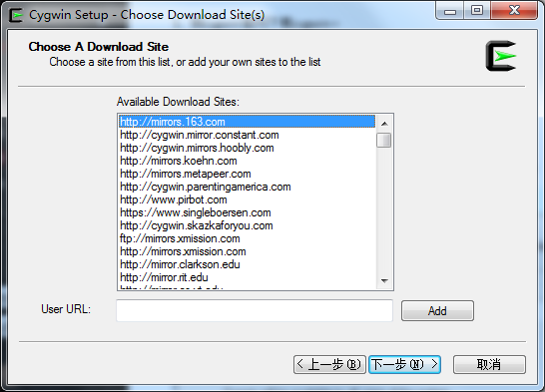Pick http://cygwin.parentingamerica.com mirror
Viewport: 545px width, 392px height.
(x=247, y=187)
